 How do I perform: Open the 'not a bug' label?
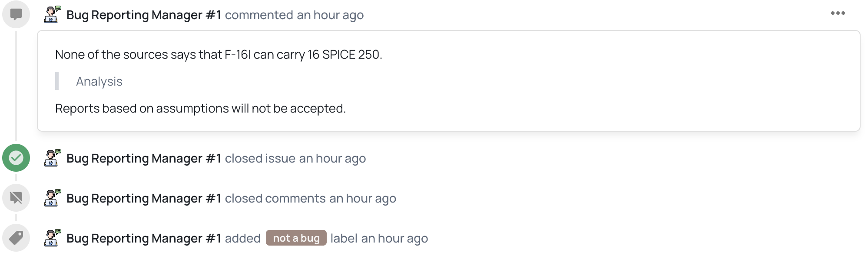pyautogui.click(x=296, y=238)
